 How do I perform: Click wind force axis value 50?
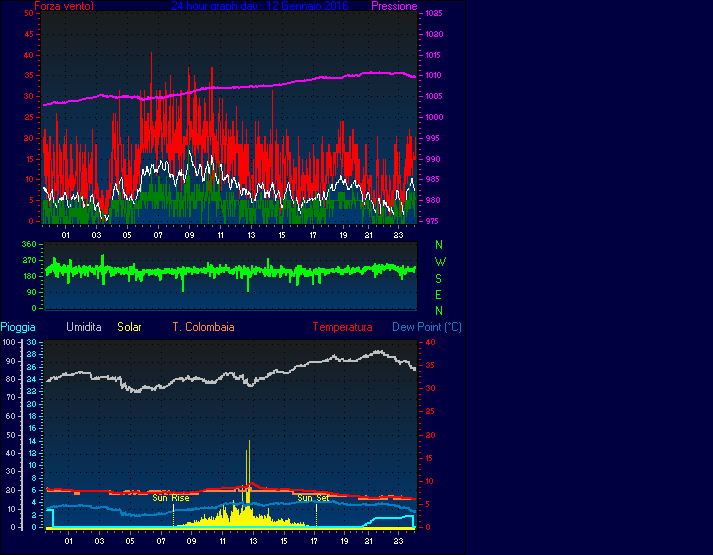click(x=29, y=14)
